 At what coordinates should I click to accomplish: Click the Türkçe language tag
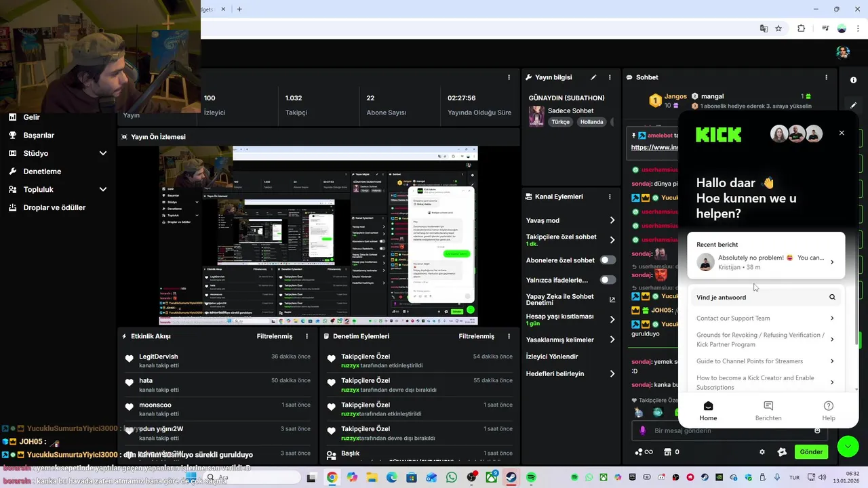coord(560,122)
